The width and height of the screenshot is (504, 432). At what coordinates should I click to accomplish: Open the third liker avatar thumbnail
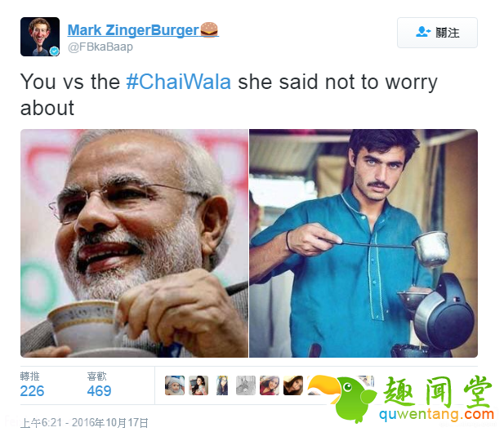222,385
